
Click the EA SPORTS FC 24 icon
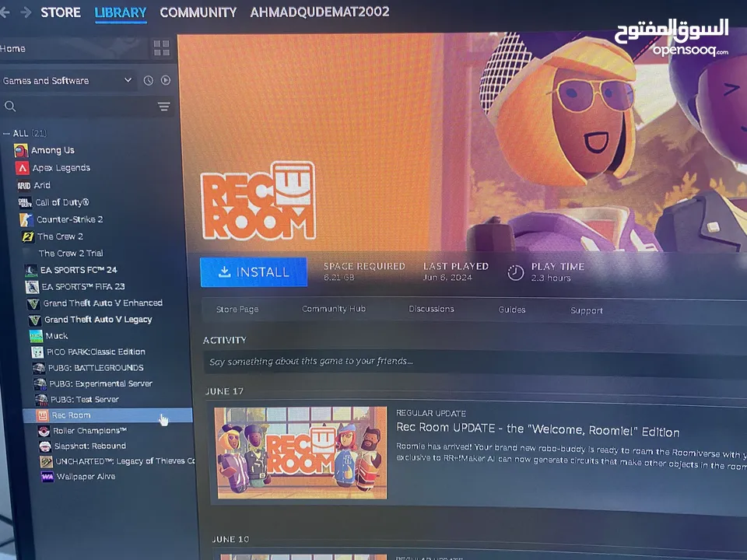31,271
